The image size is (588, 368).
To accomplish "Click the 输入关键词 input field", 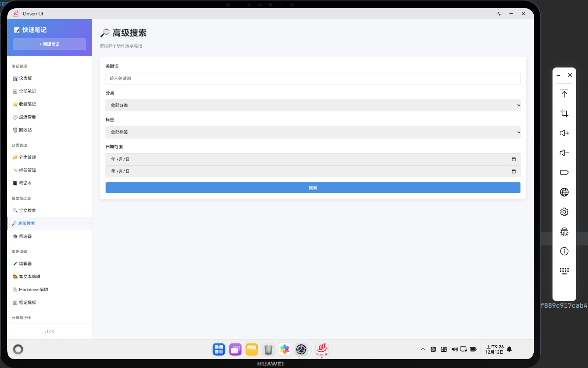I will [313, 79].
